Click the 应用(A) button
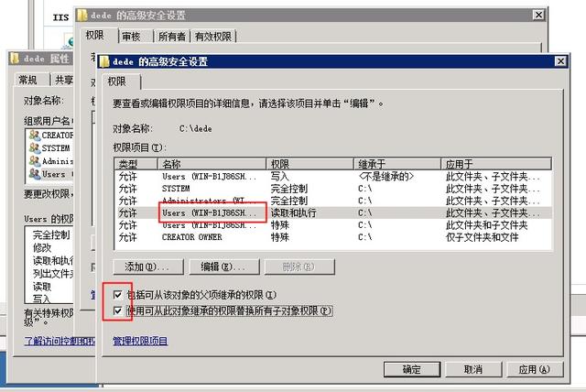 (535, 369)
